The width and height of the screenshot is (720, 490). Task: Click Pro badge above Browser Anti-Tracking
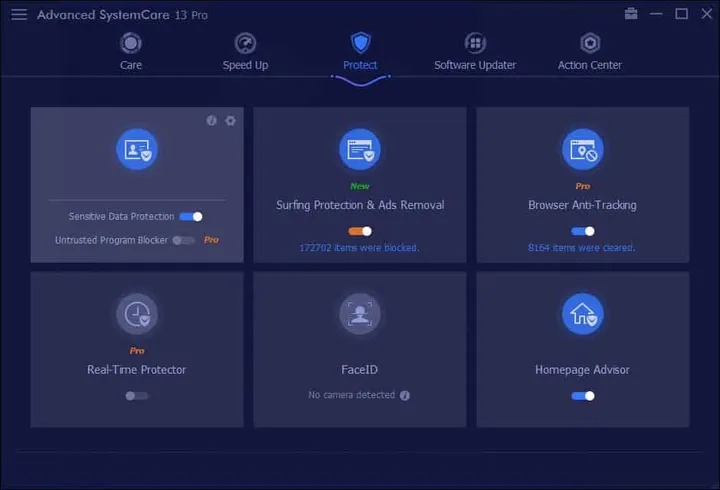[583, 186]
